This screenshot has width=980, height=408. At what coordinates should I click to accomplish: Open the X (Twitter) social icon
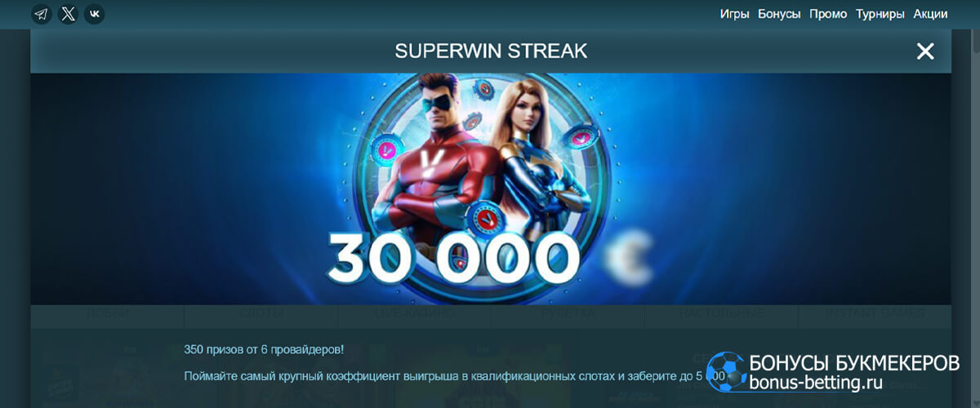(69, 14)
